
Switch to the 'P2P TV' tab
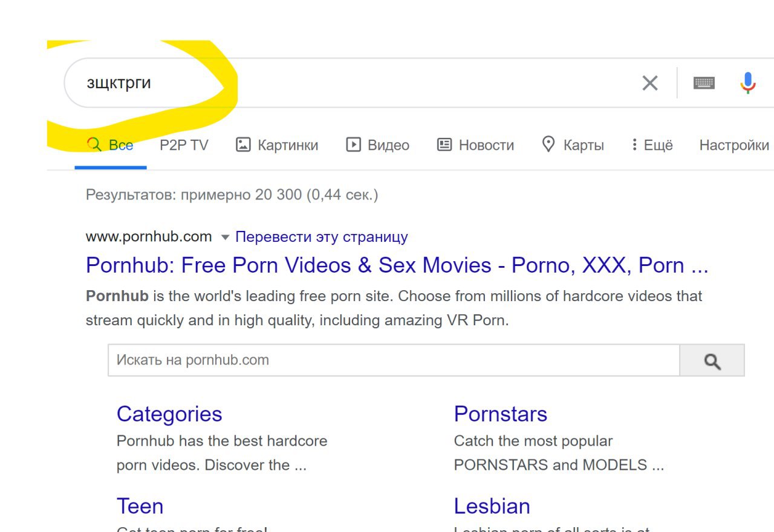tap(184, 145)
